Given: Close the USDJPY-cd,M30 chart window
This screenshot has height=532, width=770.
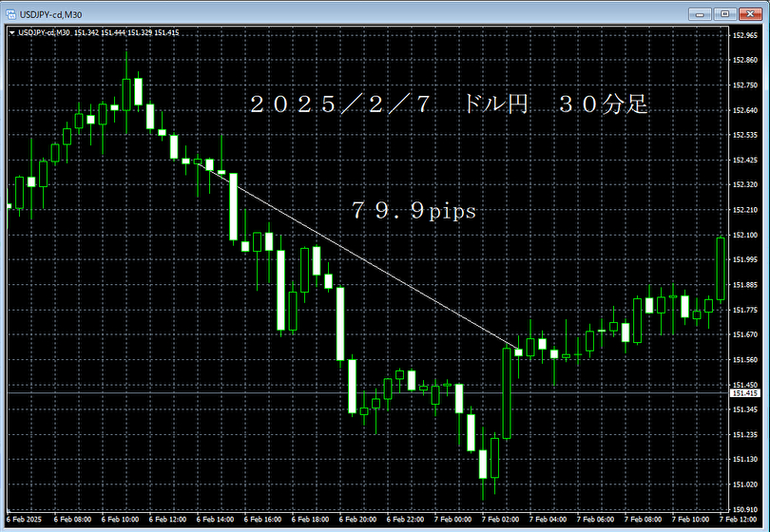Looking at the screenshot, I should [750, 14].
